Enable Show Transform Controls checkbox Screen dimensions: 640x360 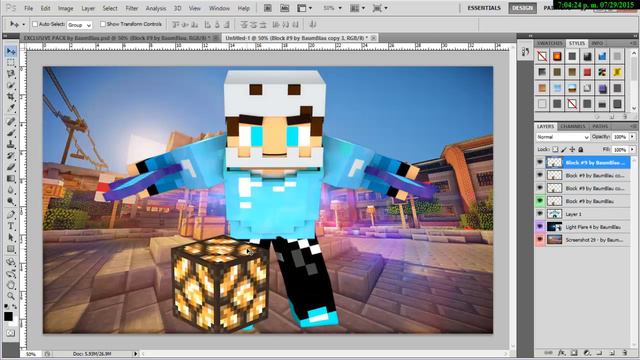click(x=103, y=24)
